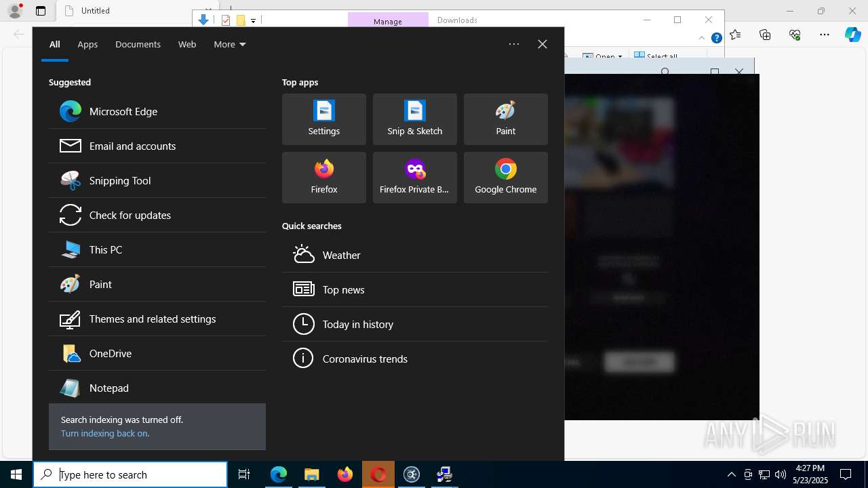Select Check for updates suggestion
Image resolution: width=868 pixels, height=488 pixels.
coord(157,215)
